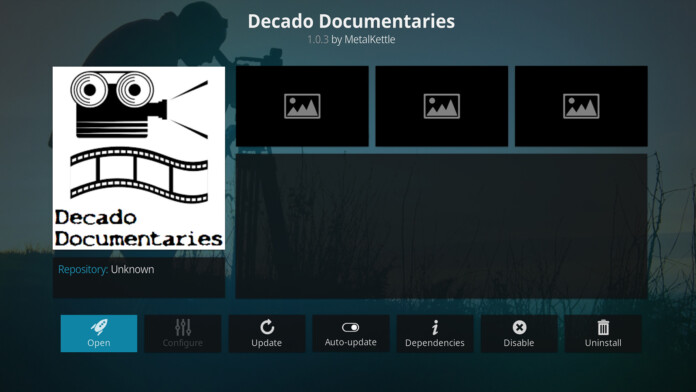Click the Decado Documentaries logo image

[139, 158]
